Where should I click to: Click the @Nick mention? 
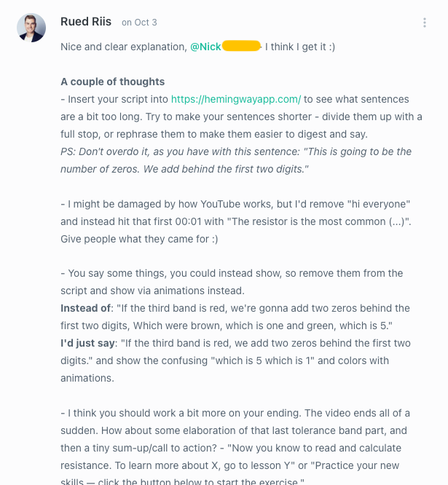point(205,47)
